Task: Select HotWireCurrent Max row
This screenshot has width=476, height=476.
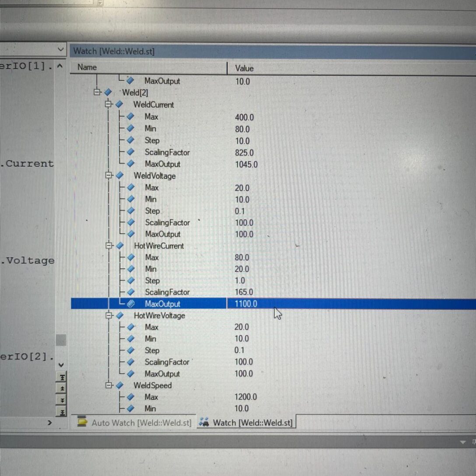Action: (273, 257)
